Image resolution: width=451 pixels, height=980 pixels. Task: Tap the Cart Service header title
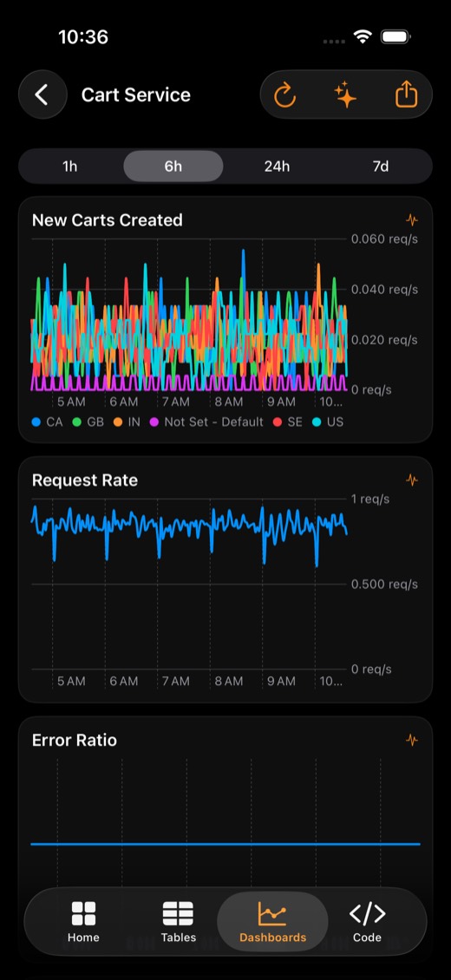[136, 95]
